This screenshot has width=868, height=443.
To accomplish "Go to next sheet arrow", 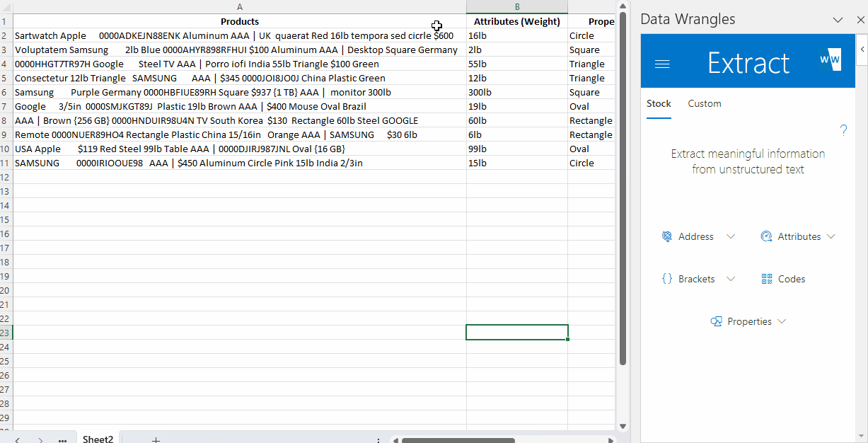I will [x=40, y=439].
